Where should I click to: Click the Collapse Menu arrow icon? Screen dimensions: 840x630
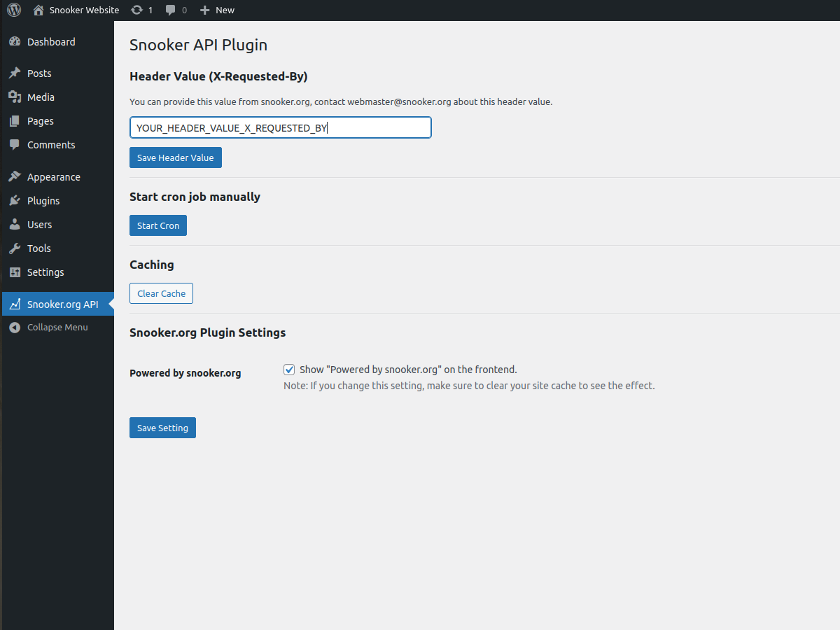click(x=15, y=328)
